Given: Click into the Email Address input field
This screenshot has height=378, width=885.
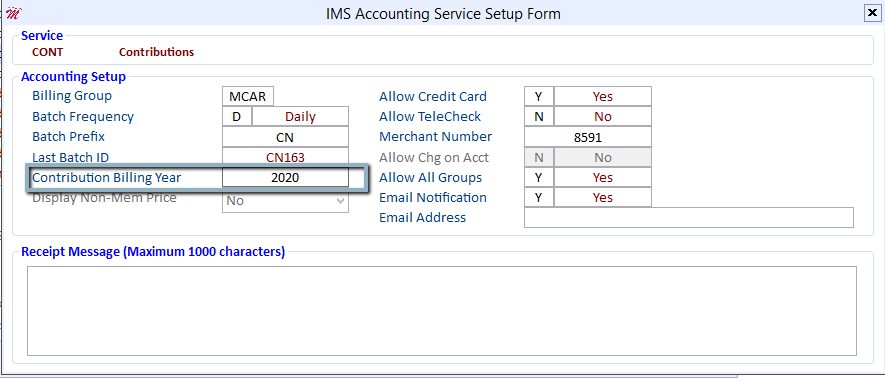Looking at the screenshot, I should tap(689, 218).
